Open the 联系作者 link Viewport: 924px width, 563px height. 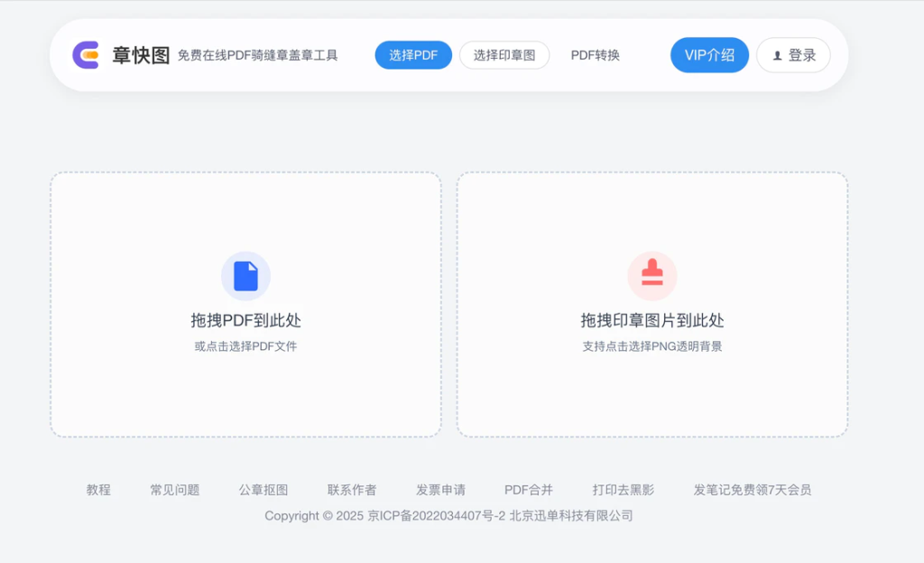coord(352,490)
